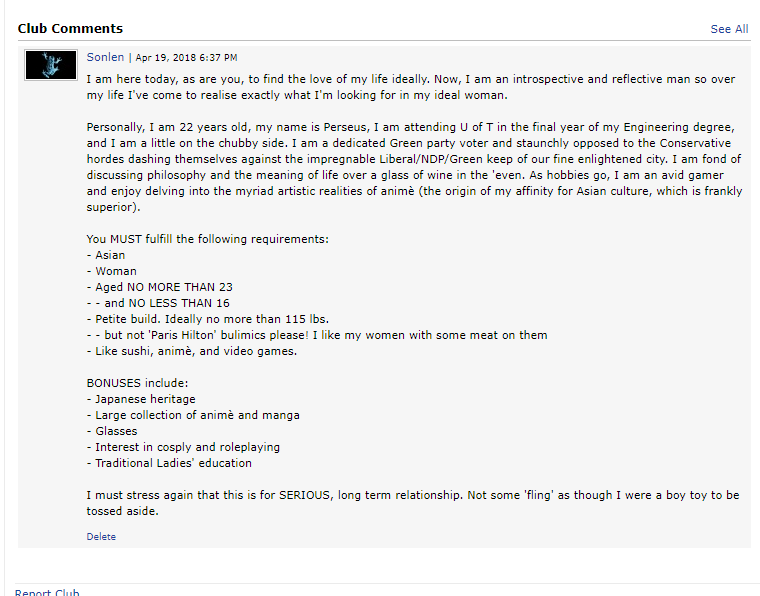Screen dimensions: 760x596
Task: Click the "Like sushi, animè, and video games" line
Action: (x=192, y=351)
